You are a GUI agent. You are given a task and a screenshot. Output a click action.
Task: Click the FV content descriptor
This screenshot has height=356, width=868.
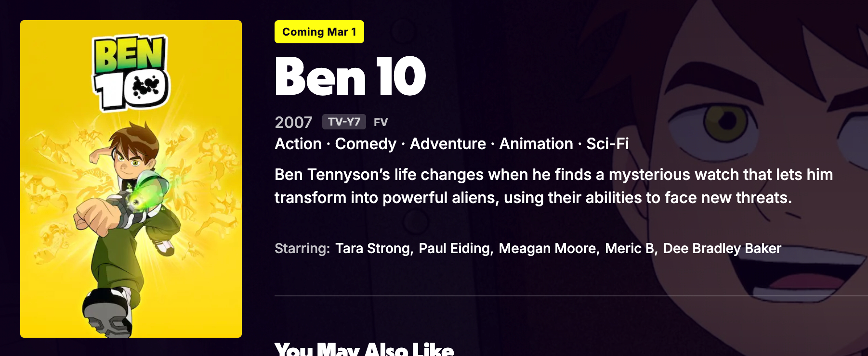[381, 122]
